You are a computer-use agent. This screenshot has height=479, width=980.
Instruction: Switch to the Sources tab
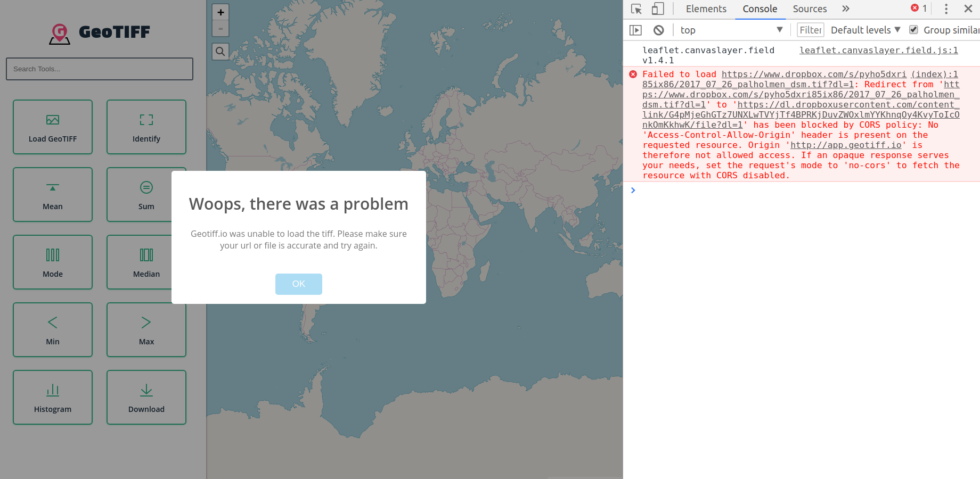pyautogui.click(x=810, y=9)
